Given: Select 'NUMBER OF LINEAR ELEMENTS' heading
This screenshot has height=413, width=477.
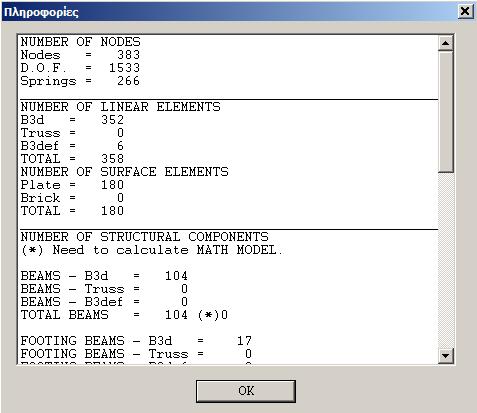Looking at the screenshot, I should 120,107.
